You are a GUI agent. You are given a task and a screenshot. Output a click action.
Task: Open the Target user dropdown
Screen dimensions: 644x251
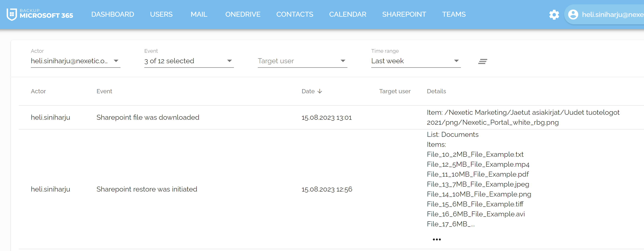pyautogui.click(x=303, y=61)
